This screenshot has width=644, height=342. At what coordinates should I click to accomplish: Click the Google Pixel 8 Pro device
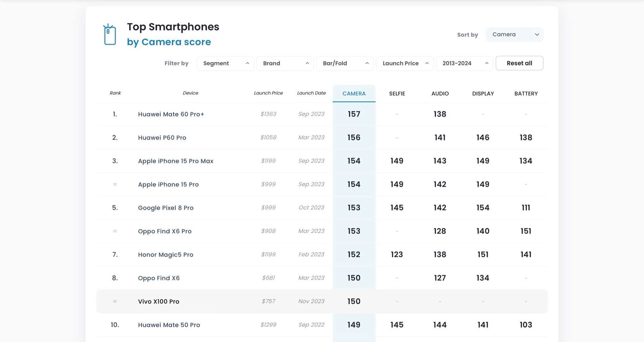point(166,208)
